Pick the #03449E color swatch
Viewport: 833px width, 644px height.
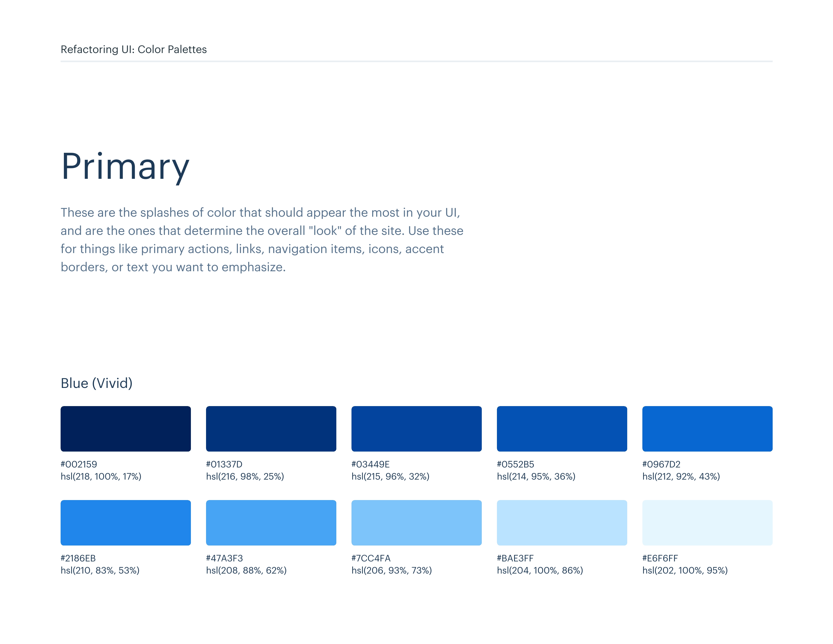[x=416, y=428]
